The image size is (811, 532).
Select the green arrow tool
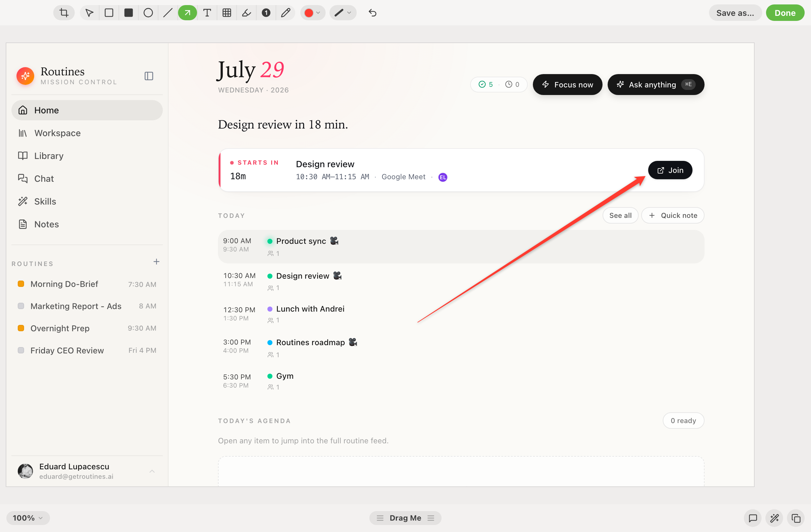click(x=188, y=13)
